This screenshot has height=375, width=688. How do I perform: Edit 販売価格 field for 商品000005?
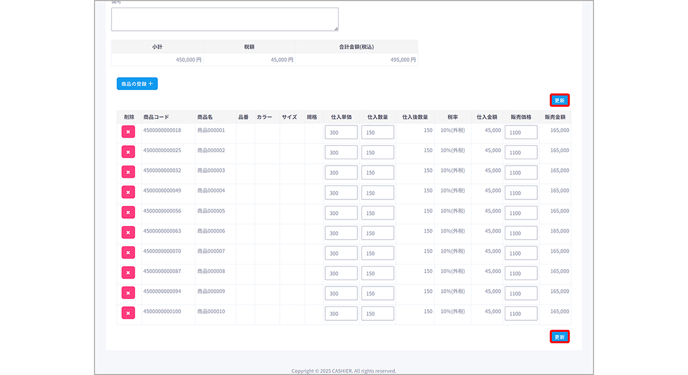(521, 213)
